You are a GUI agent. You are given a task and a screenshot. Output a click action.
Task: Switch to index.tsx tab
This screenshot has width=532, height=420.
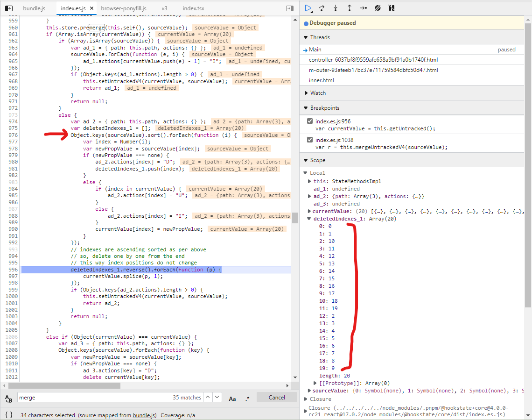[193, 8]
